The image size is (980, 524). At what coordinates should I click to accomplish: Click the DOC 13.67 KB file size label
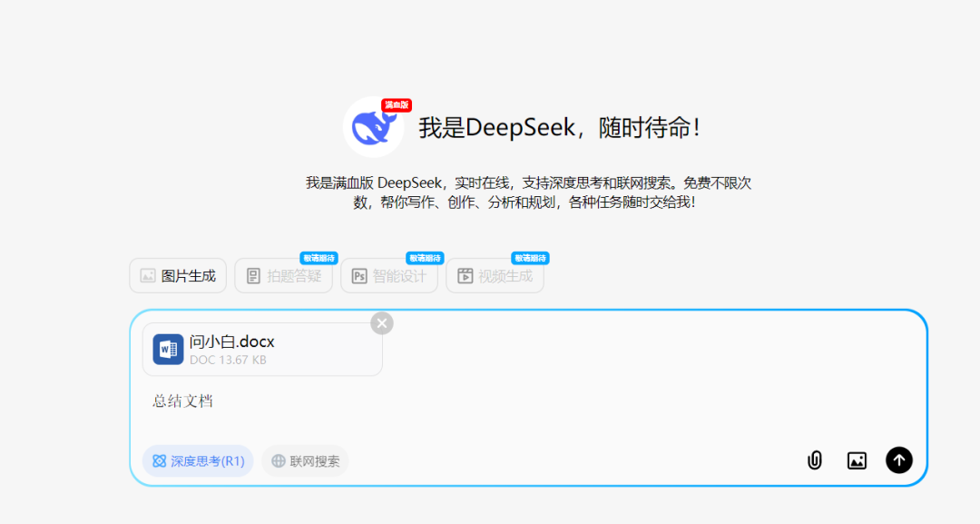click(x=230, y=359)
